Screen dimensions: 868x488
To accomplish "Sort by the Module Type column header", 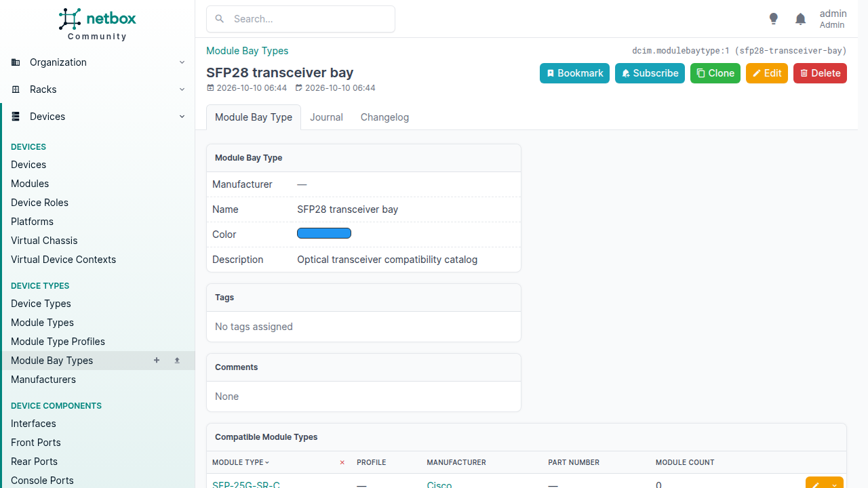I will [241, 462].
